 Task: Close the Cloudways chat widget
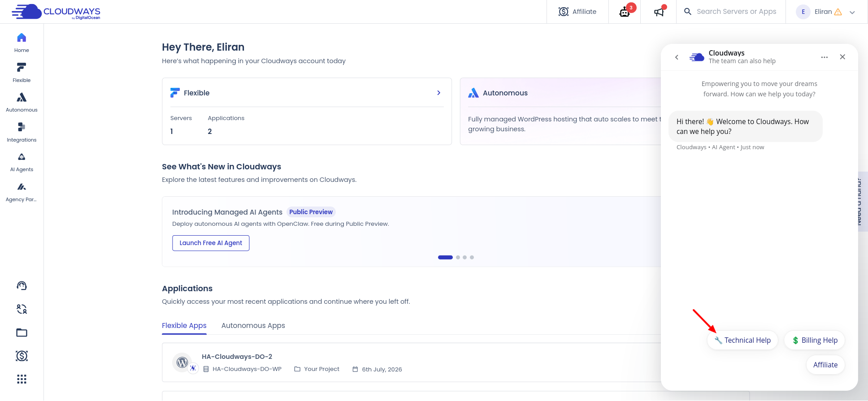[x=842, y=57]
